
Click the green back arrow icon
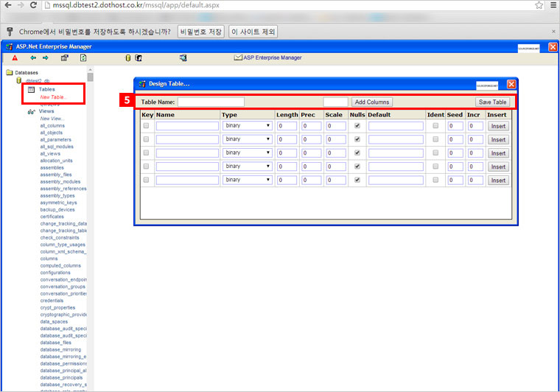click(33, 57)
